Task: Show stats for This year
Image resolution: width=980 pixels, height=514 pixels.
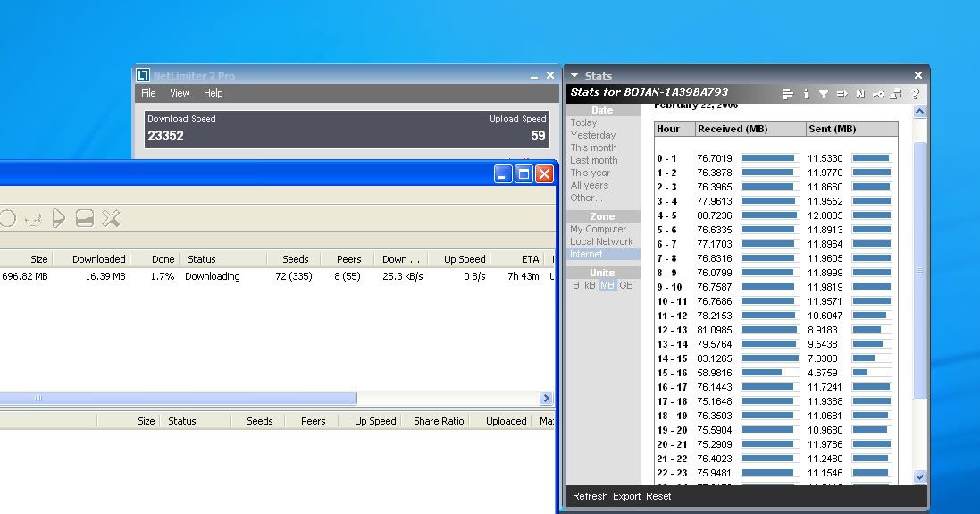Action: point(590,173)
